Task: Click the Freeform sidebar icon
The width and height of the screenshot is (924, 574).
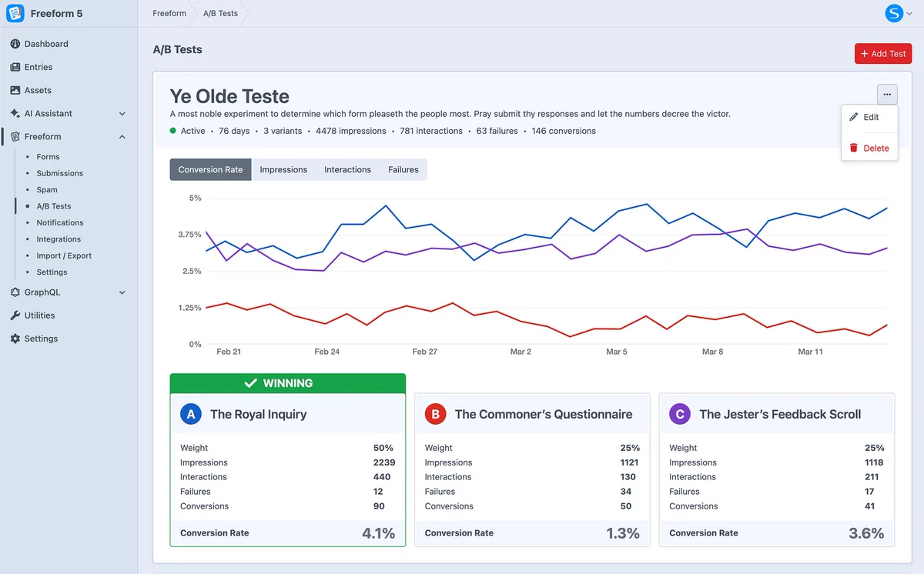Action: tap(15, 136)
